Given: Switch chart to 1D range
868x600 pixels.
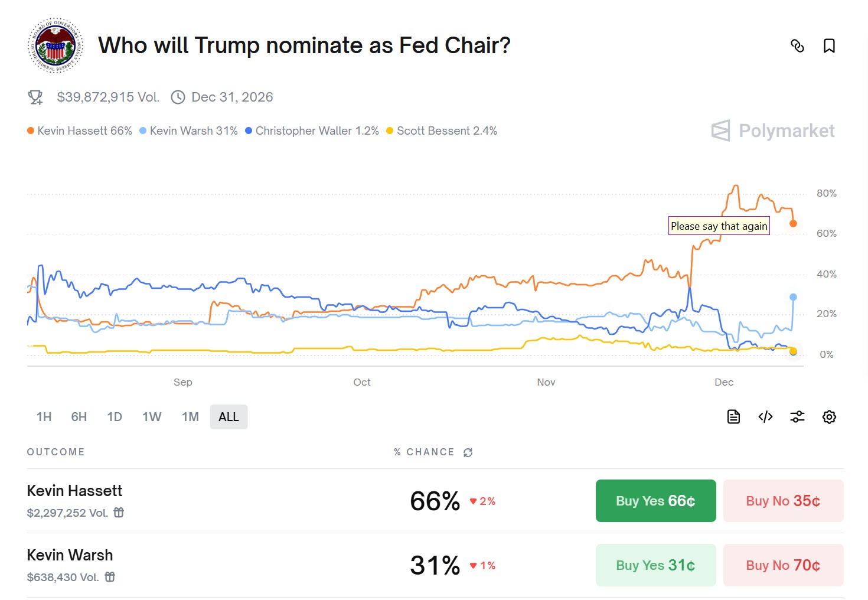Looking at the screenshot, I should click(x=115, y=417).
